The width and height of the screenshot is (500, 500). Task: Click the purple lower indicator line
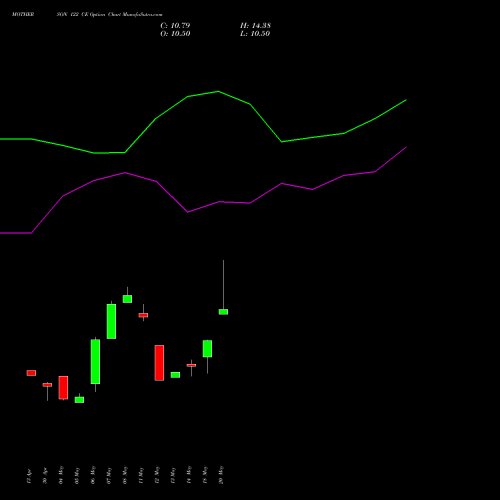click(x=219, y=202)
